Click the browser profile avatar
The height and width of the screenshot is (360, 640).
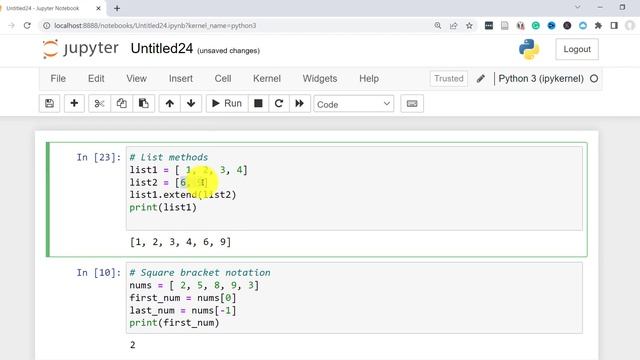point(630,26)
